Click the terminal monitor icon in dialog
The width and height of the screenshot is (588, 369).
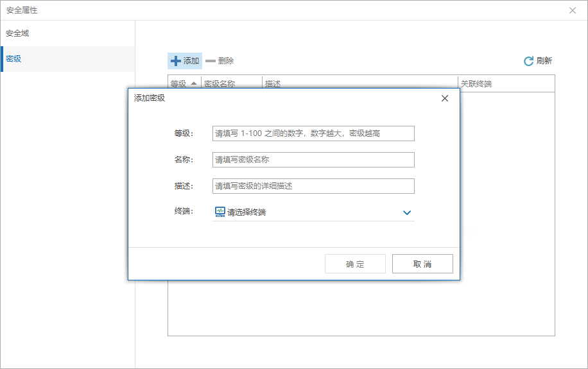pos(220,212)
